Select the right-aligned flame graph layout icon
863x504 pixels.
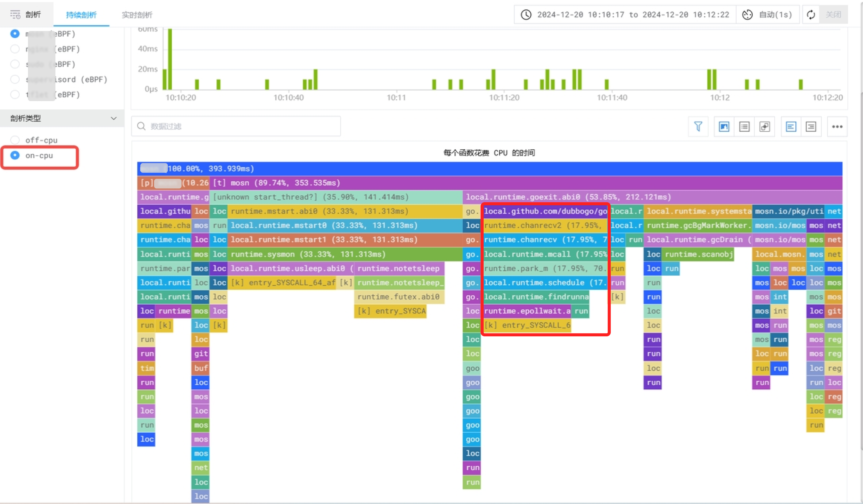pyautogui.click(x=811, y=127)
